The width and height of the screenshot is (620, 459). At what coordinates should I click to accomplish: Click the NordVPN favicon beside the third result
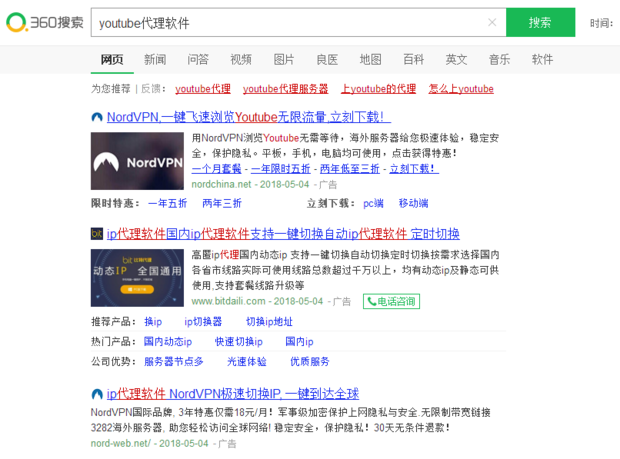click(x=96, y=393)
